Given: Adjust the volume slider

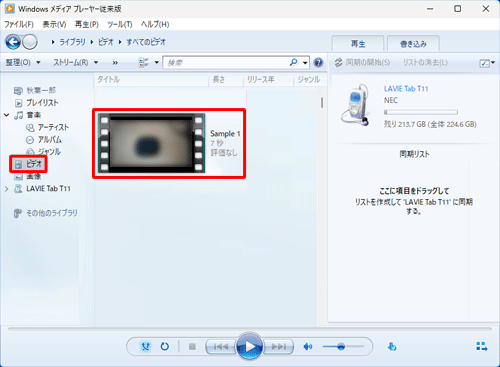Looking at the screenshot, I should (x=343, y=347).
